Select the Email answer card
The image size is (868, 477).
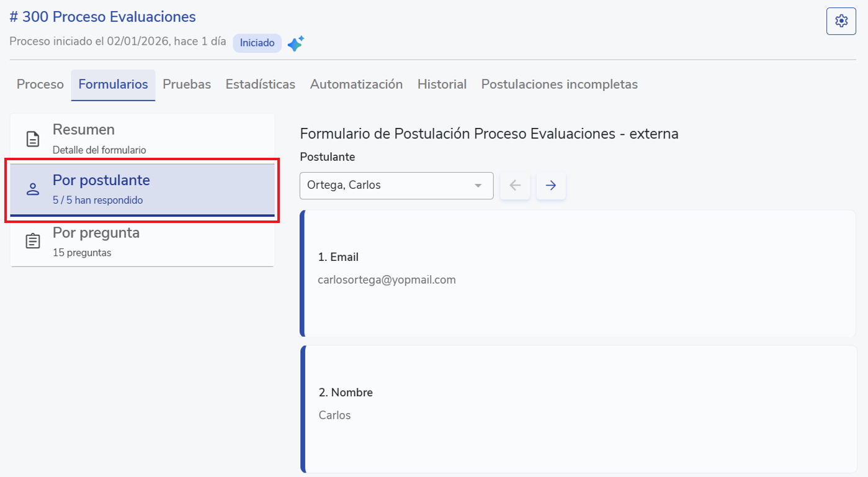point(577,273)
